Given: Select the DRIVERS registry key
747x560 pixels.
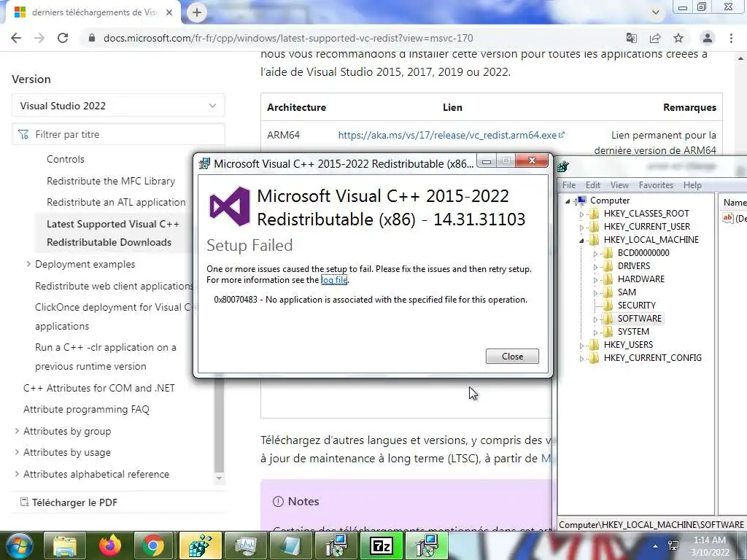Looking at the screenshot, I should (634, 265).
